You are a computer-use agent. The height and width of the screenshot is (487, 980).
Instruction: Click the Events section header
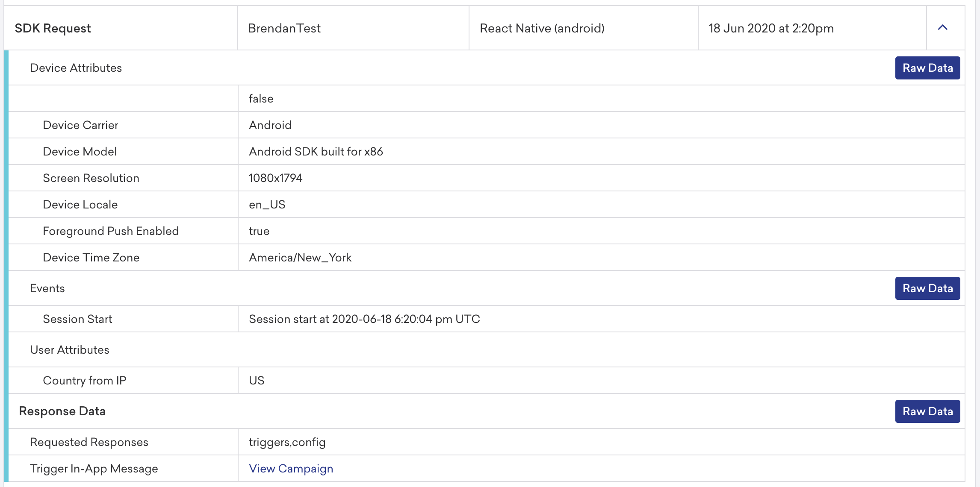[x=47, y=288]
